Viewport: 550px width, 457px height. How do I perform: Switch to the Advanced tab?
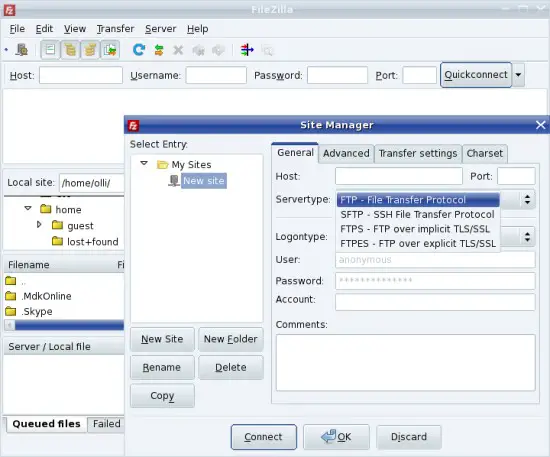pos(346,154)
